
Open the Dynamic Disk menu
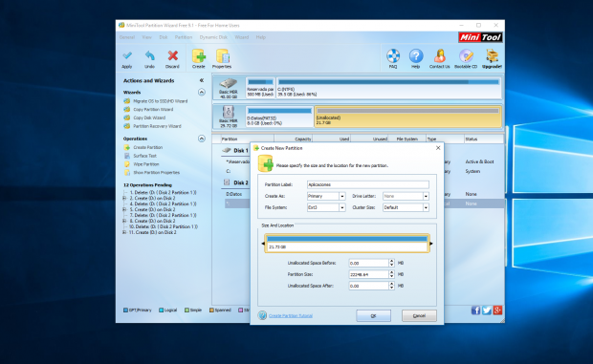[213, 37]
